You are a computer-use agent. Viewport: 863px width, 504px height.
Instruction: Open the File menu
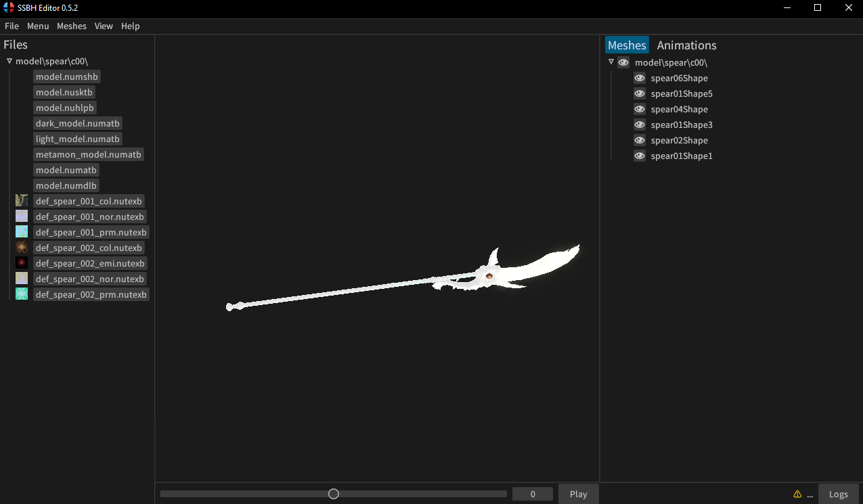click(x=12, y=26)
